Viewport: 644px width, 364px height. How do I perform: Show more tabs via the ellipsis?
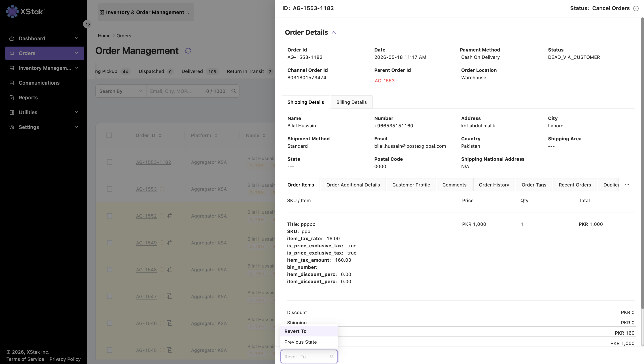click(627, 184)
